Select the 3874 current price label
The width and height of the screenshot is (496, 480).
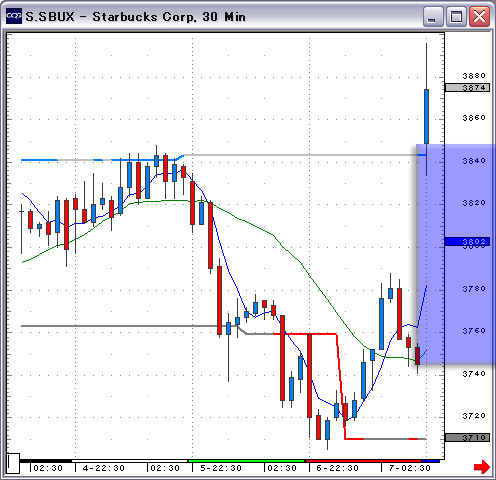467,88
